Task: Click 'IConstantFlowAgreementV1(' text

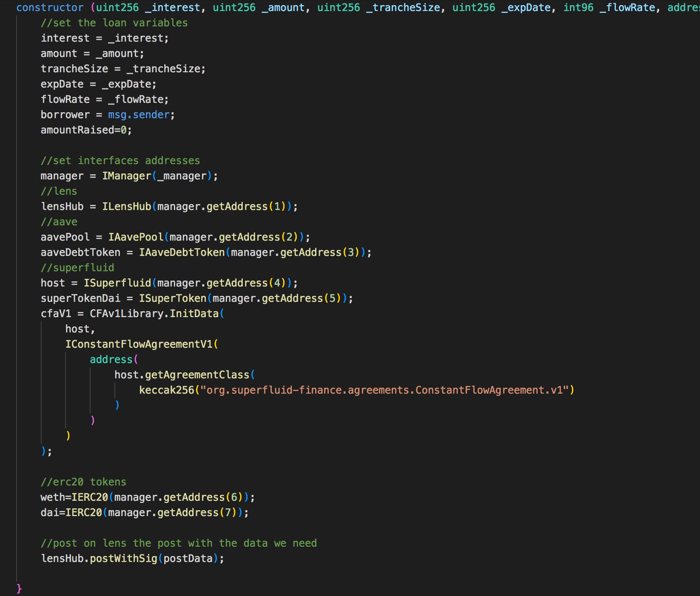Action: coord(142,344)
